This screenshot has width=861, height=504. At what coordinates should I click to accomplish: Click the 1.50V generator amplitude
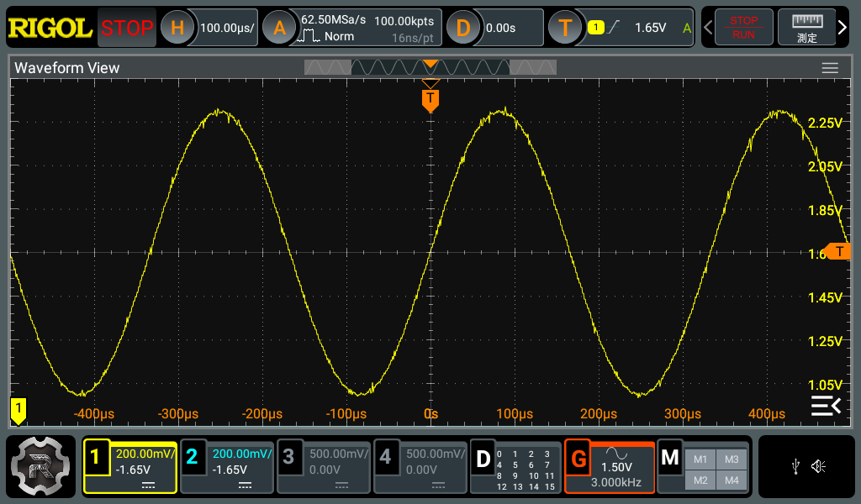[x=616, y=467]
